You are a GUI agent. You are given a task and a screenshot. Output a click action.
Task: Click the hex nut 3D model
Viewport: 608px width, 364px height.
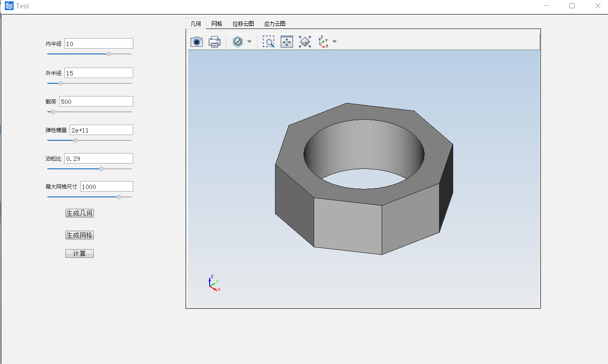364,179
